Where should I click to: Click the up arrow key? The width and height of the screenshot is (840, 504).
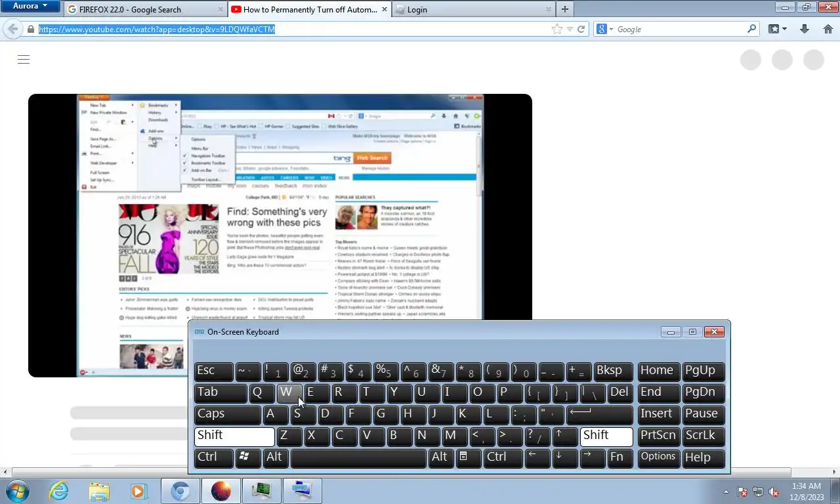tap(565, 436)
